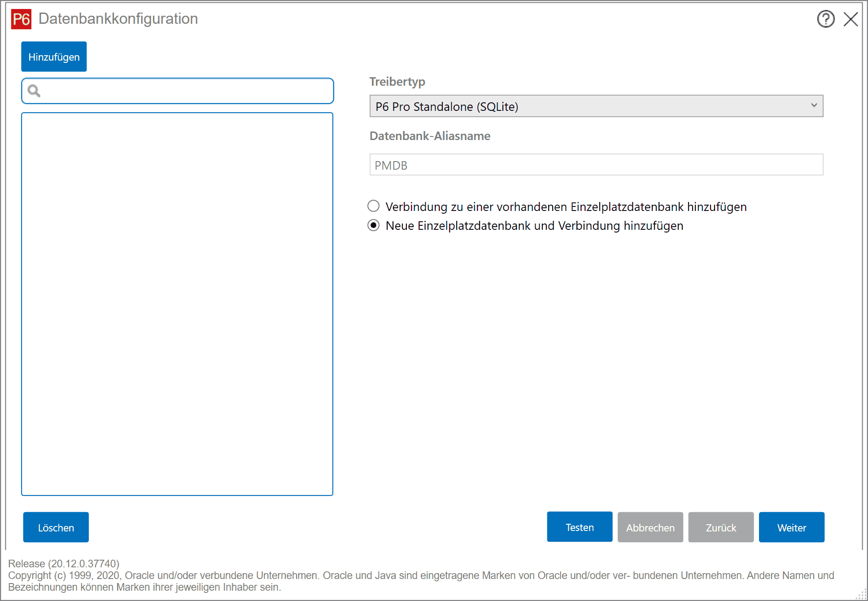The height and width of the screenshot is (601, 868).
Task: Click the P6 application logo icon
Action: [x=21, y=19]
